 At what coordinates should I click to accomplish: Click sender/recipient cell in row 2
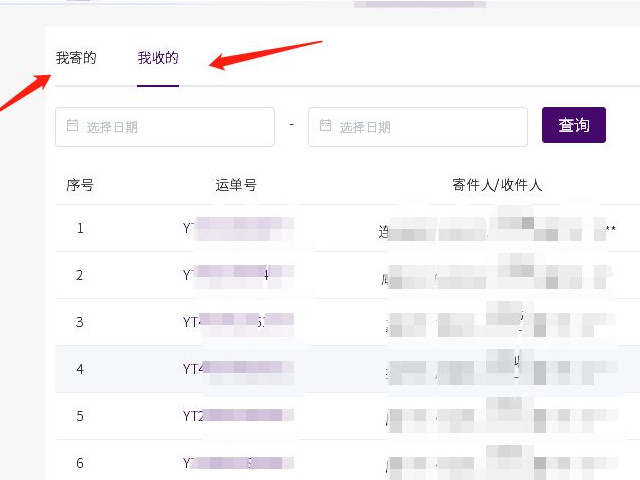click(497, 275)
